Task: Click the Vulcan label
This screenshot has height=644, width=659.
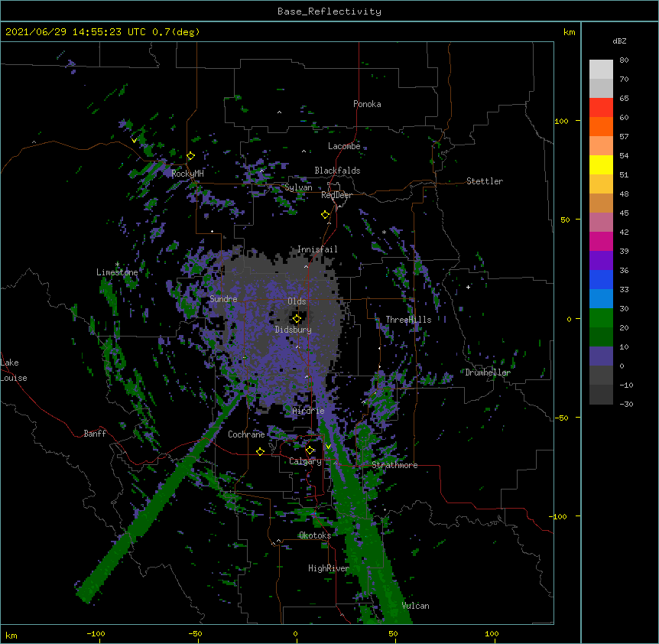Action: pyautogui.click(x=415, y=606)
